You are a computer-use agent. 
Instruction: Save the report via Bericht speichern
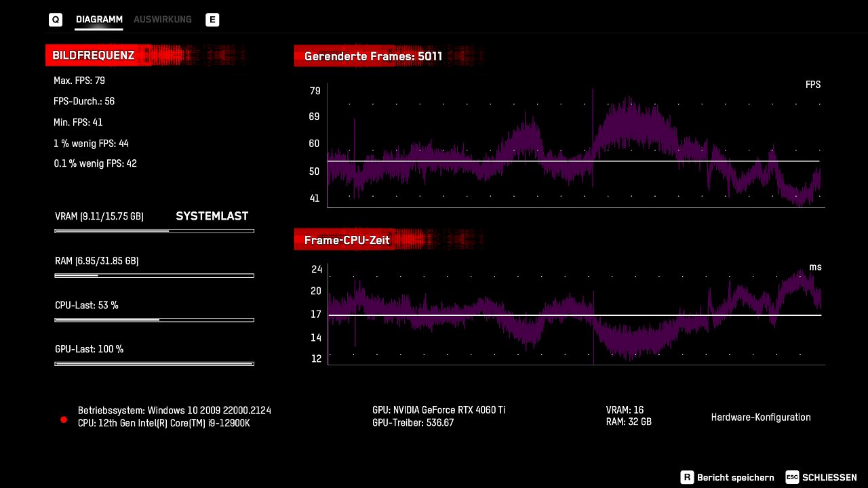pyautogui.click(x=735, y=478)
